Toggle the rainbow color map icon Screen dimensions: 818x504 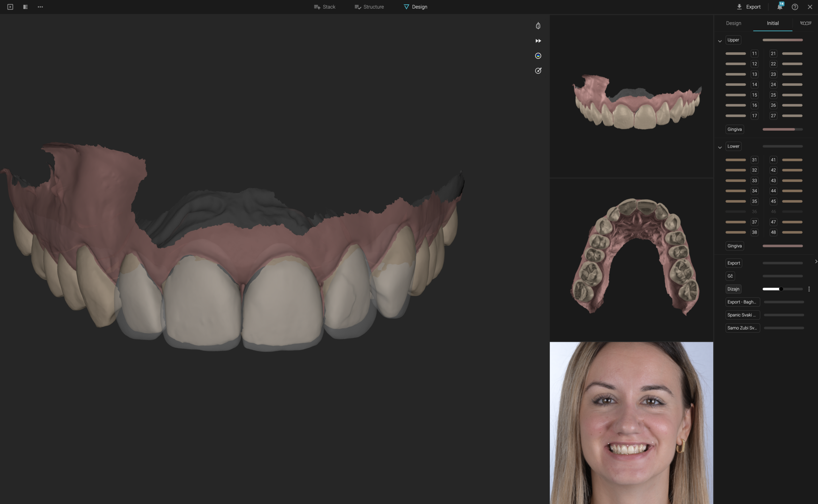[538, 56]
